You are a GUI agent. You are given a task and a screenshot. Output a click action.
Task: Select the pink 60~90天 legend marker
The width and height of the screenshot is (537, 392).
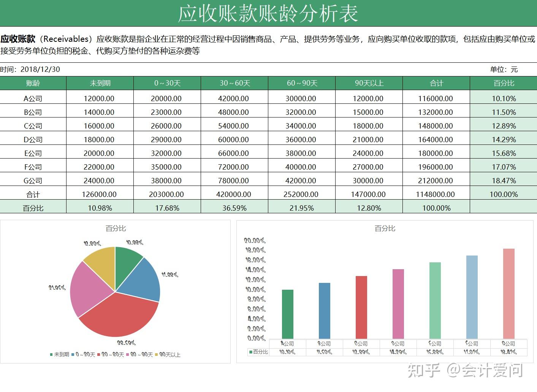pyautogui.click(x=127, y=355)
